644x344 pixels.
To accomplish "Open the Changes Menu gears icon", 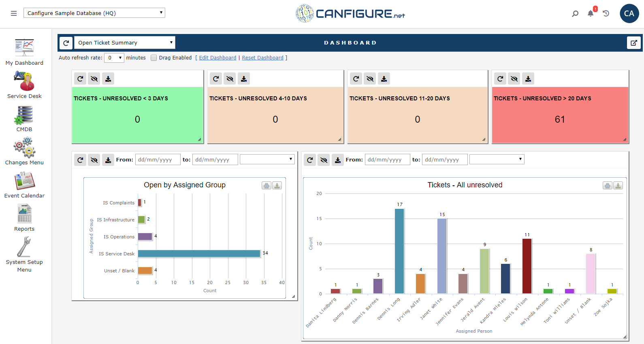I will click(24, 148).
